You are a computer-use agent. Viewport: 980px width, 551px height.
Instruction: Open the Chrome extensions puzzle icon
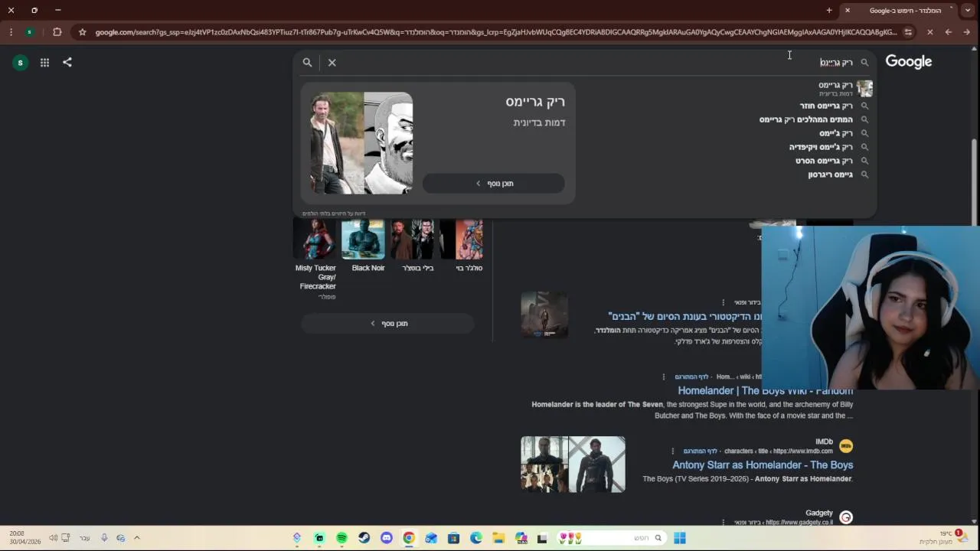(x=57, y=32)
